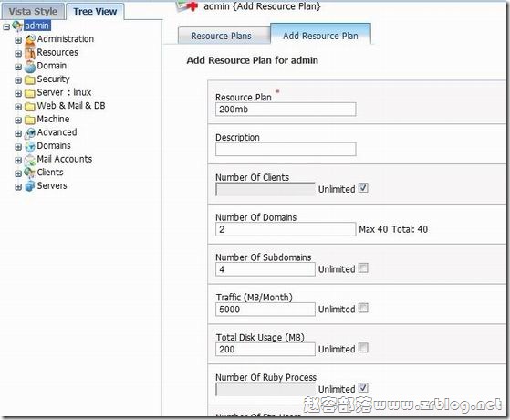Click the Advanced icon in the tree
Viewport: 510px width, 420px height.
[30, 132]
